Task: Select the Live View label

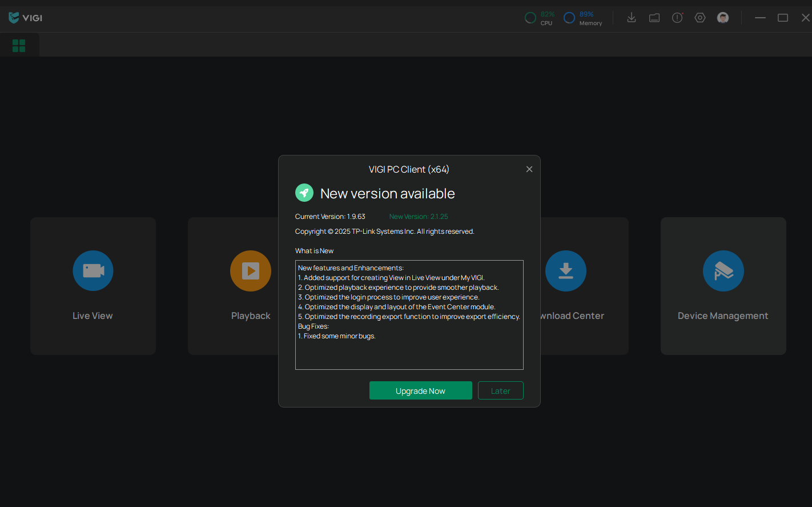Action: pyautogui.click(x=93, y=316)
